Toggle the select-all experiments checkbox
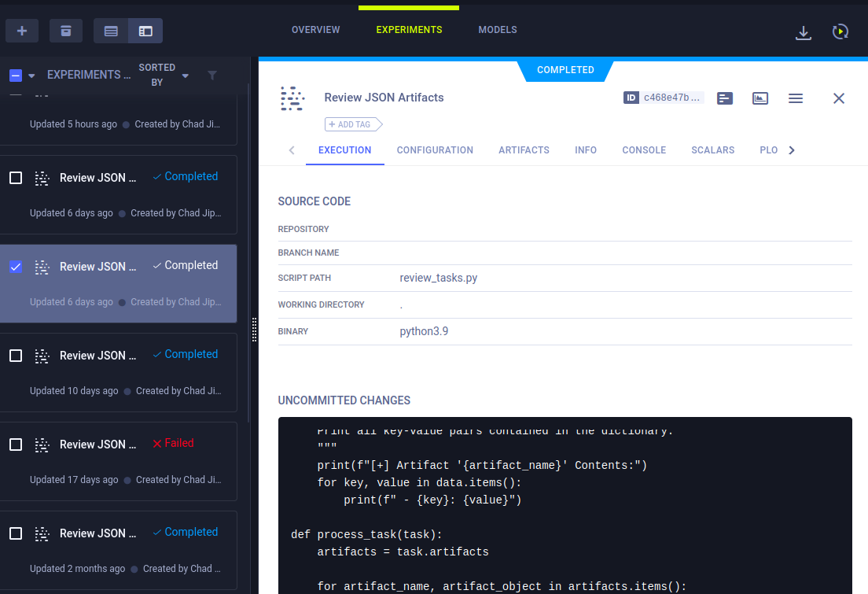The height and width of the screenshot is (594, 868). point(16,76)
